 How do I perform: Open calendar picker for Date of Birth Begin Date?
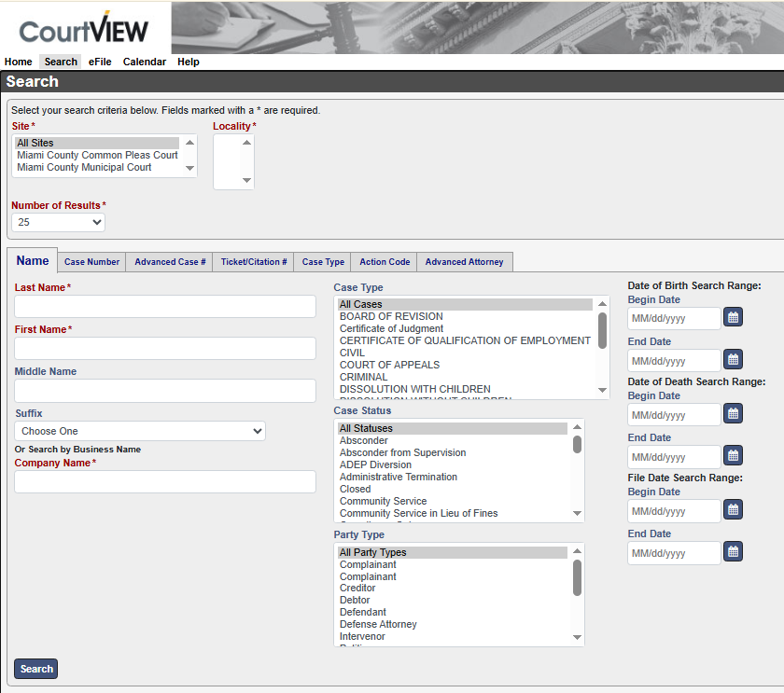click(734, 318)
